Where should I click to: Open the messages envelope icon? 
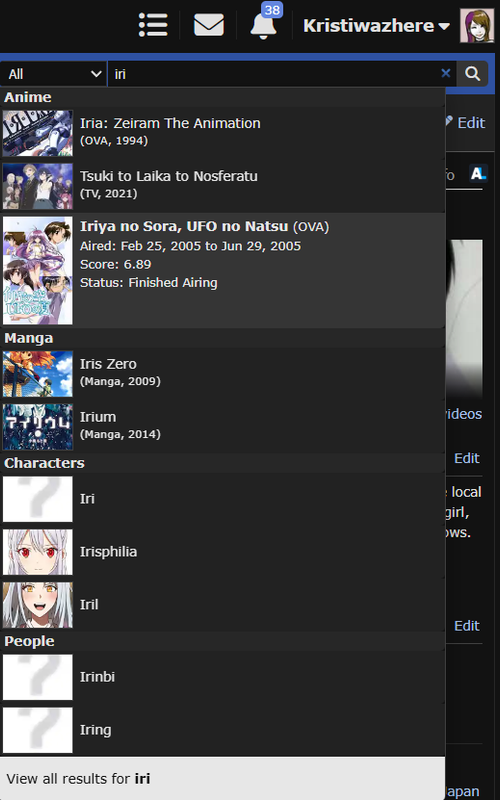click(209, 24)
